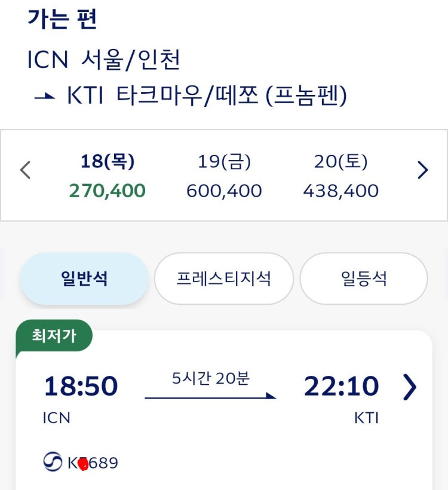Click the 가는 편 heading
Screen dimensions: 448x490
(x=63, y=19)
